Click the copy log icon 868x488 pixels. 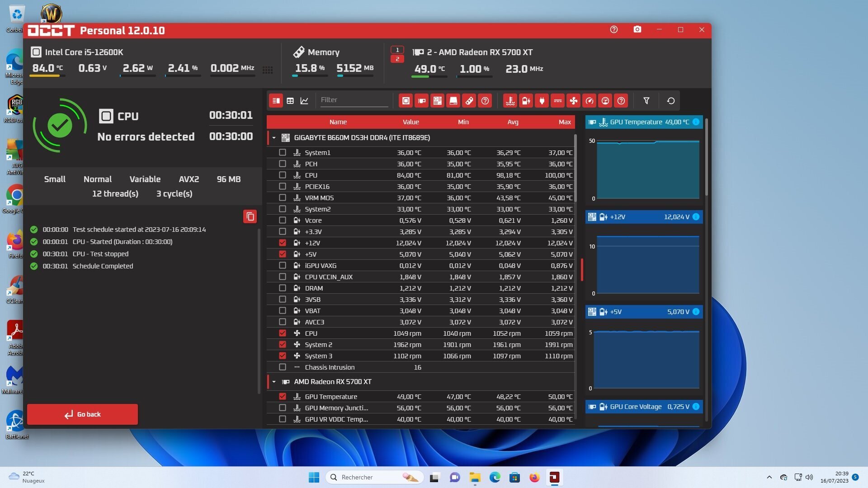click(x=250, y=216)
